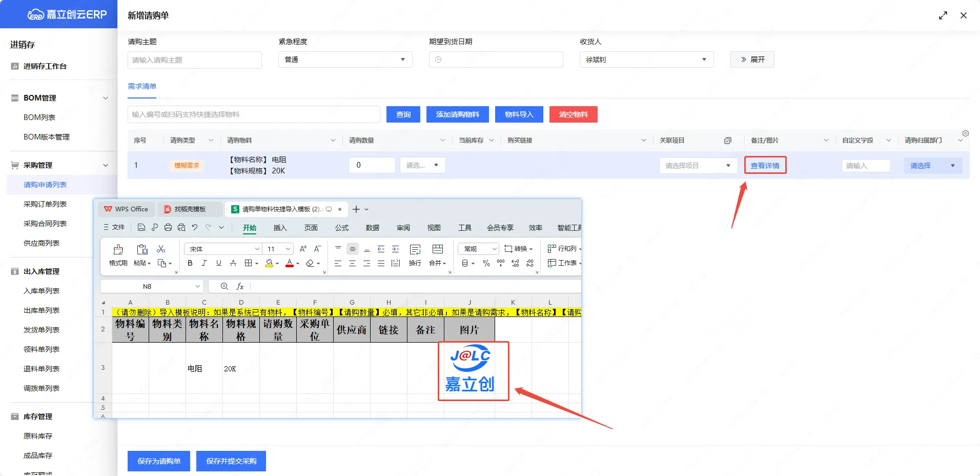Image resolution: width=980 pixels, height=476 pixels.
Task: Click the copy icon beside 关联项目 header
Action: point(727,141)
